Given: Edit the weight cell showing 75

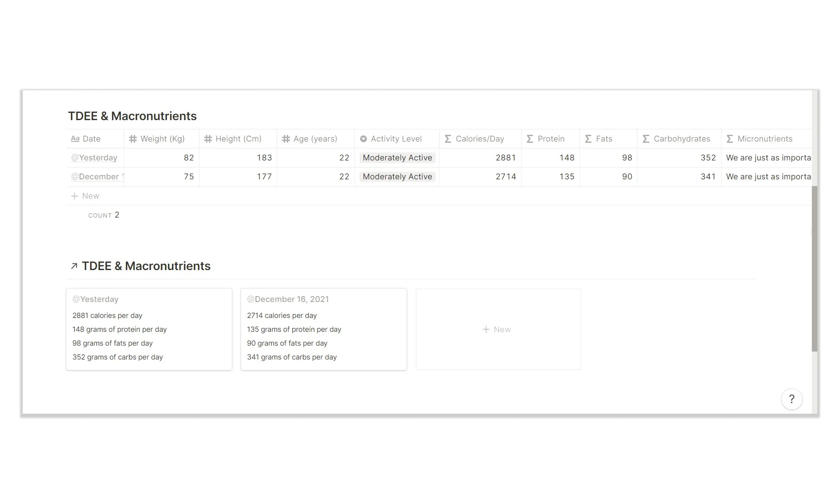Looking at the screenshot, I should (162, 177).
